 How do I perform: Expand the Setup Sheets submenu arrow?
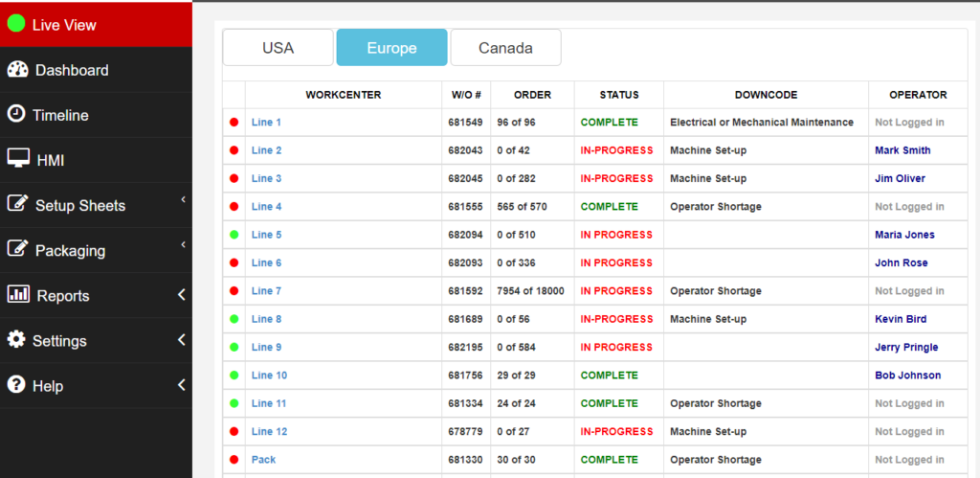[184, 199]
